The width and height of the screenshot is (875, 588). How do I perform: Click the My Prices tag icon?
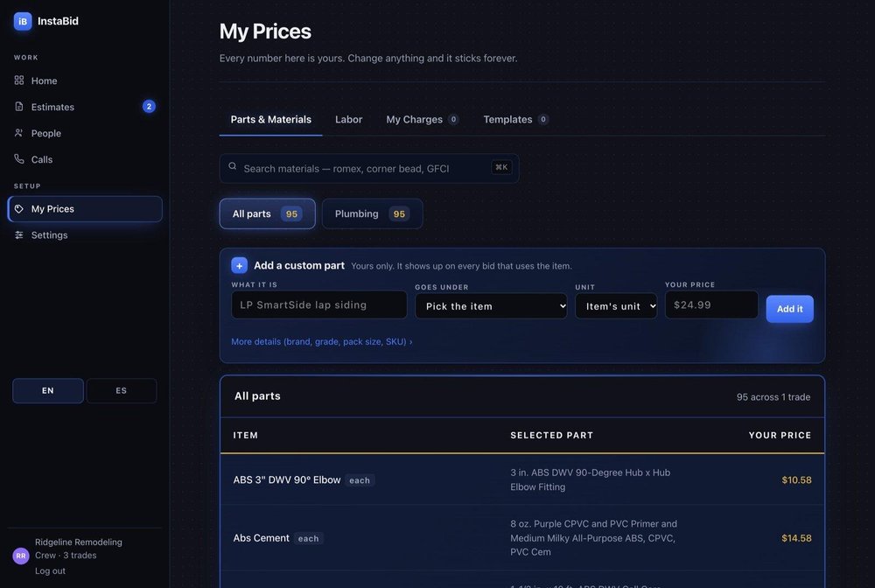pos(19,208)
